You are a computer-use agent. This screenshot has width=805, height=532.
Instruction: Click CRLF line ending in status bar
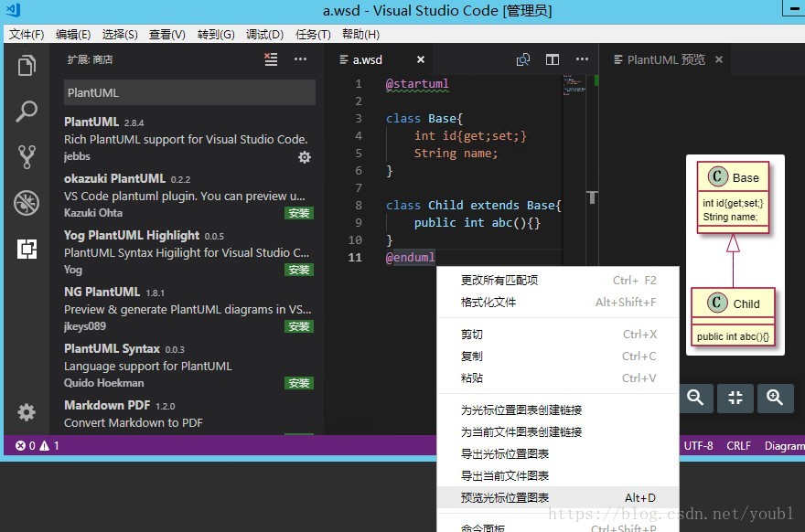click(x=738, y=446)
